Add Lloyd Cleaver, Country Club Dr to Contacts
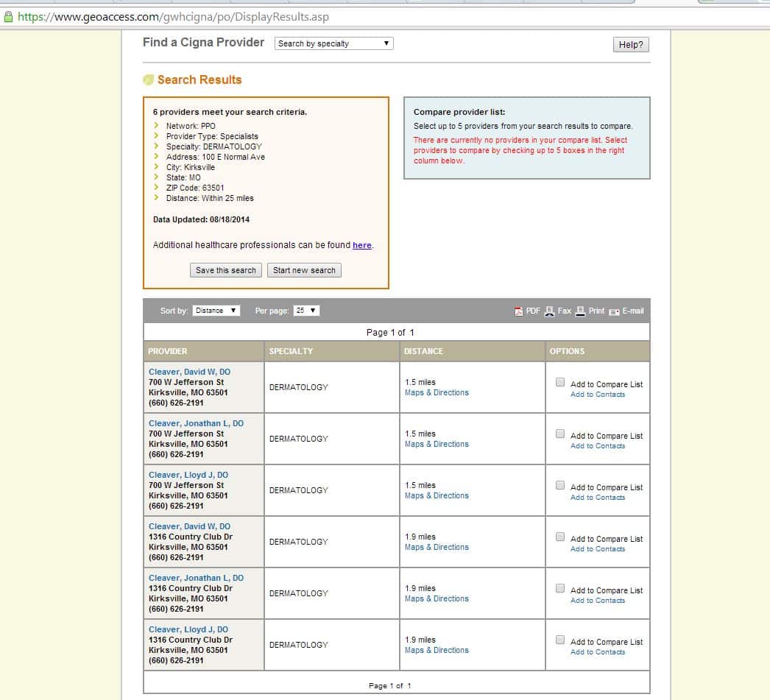 tap(598, 652)
